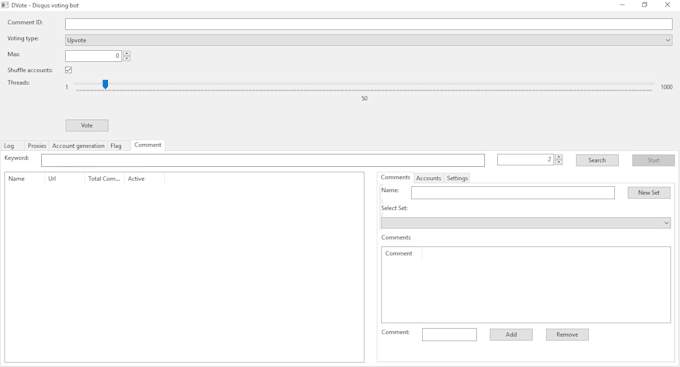The height and width of the screenshot is (367, 680).
Task: Click the set Name input field
Action: tap(513, 193)
